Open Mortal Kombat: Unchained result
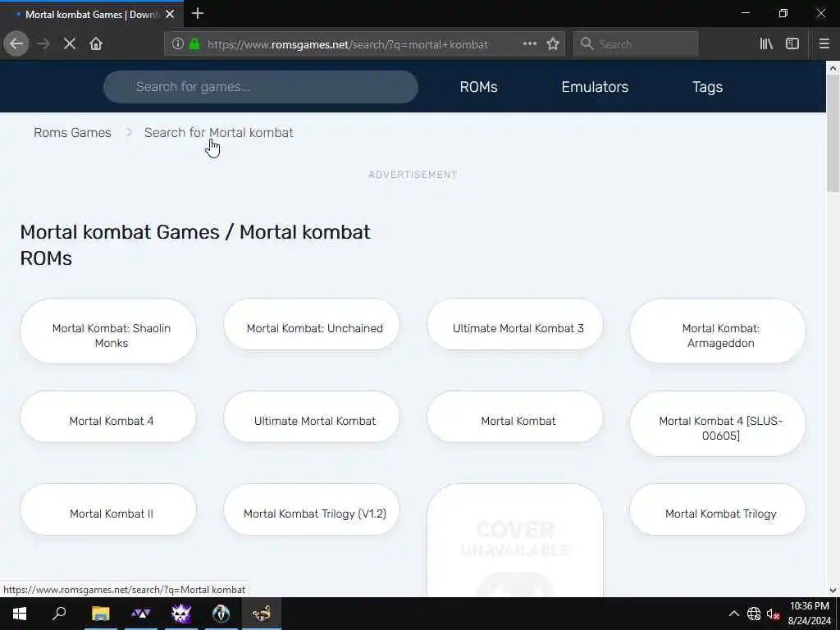 click(x=312, y=324)
